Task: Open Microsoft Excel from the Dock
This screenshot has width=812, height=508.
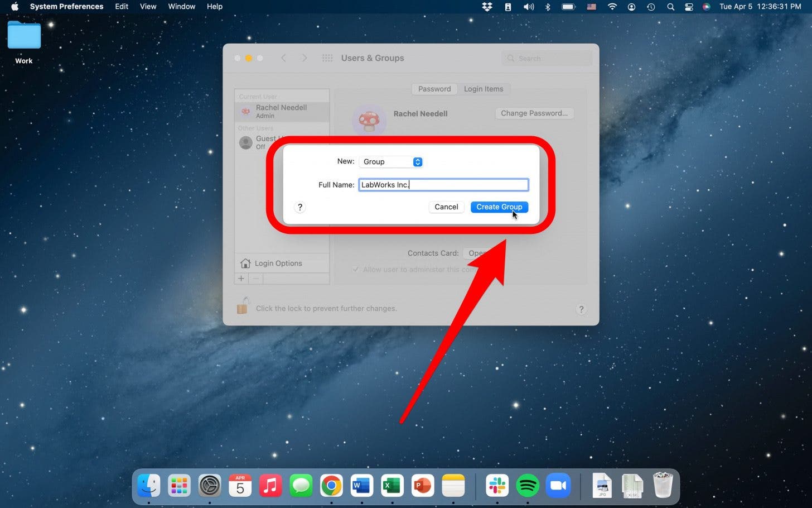Action: (392, 486)
